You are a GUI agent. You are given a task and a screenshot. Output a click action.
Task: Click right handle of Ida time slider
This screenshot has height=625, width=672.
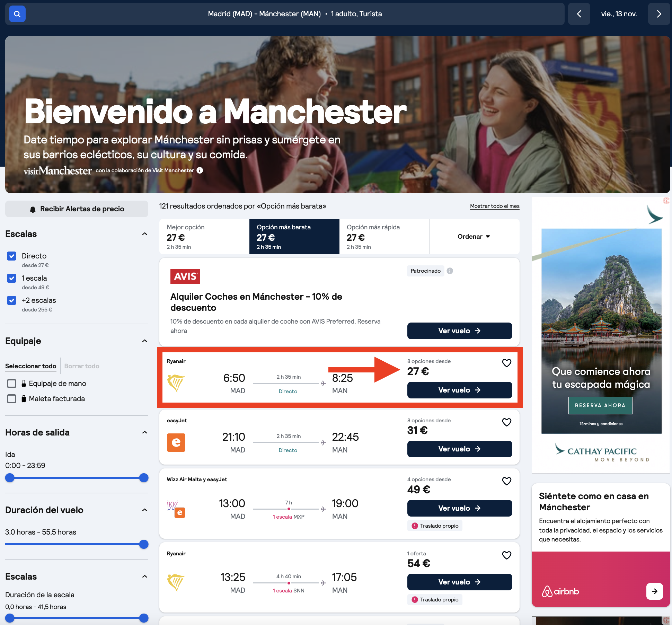tap(144, 478)
